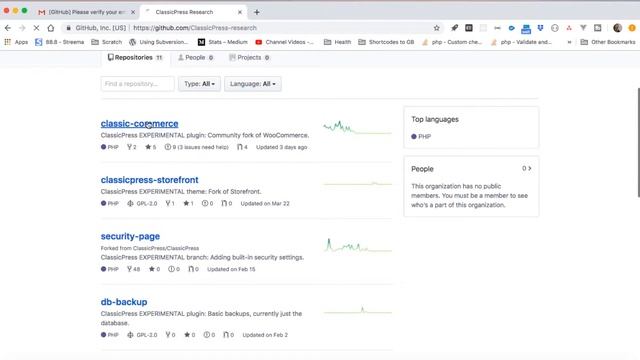Open the classic-commerce repository link
This screenshot has height=360, width=640.
pos(140,123)
